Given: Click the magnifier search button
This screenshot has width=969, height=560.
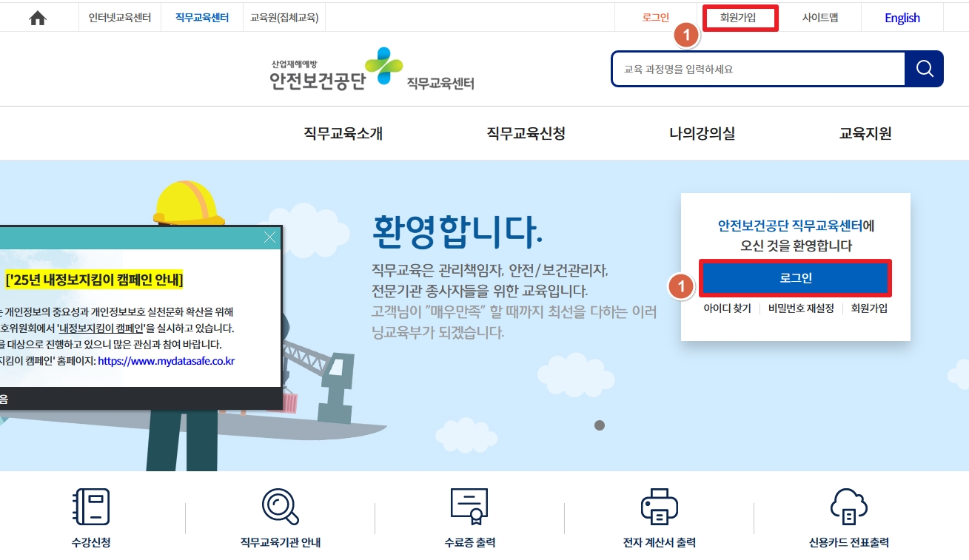Looking at the screenshot, I should (x=924, y=69).
